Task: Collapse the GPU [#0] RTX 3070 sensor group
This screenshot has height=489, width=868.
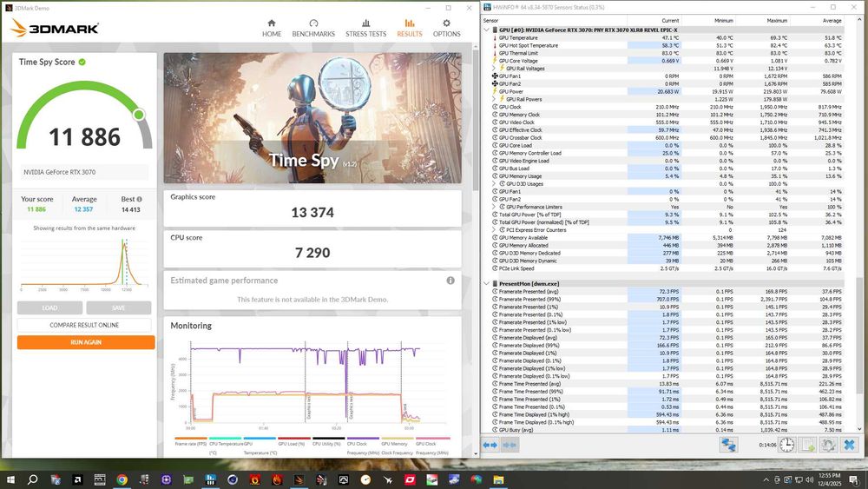Action: 487,30
